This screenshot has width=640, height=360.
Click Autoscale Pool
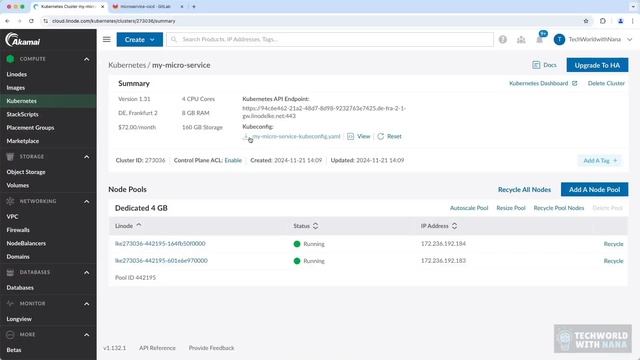click(469, 208)
